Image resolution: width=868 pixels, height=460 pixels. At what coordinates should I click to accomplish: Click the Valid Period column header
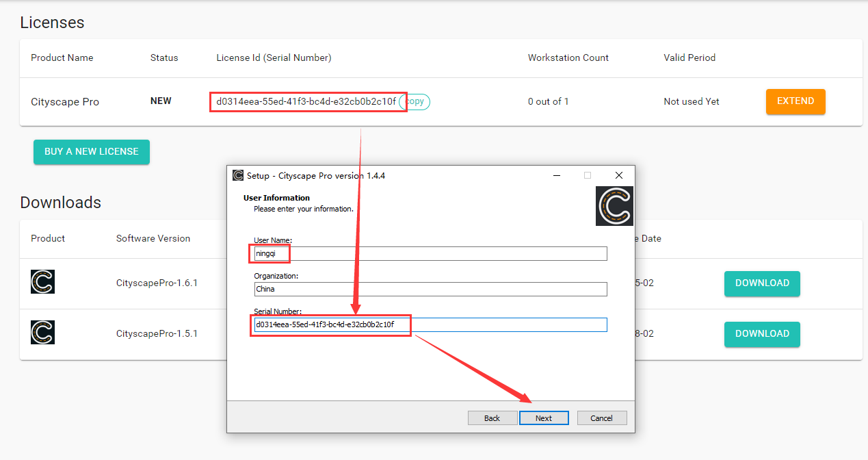point(689,57)
